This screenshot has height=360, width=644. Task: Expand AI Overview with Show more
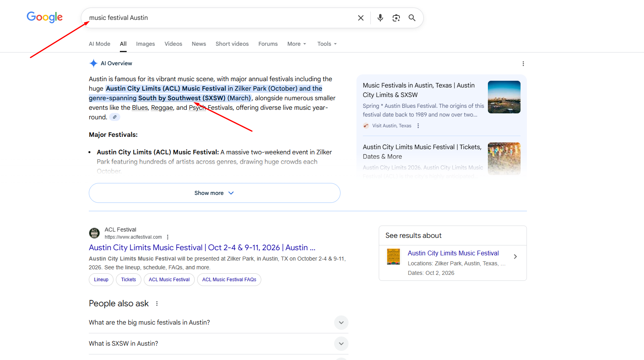214,193
